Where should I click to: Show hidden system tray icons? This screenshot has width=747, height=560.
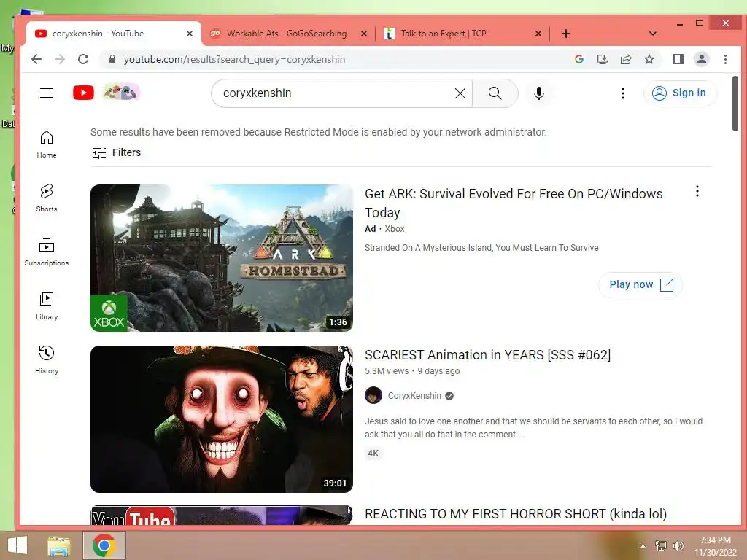[x=643, y=546]
